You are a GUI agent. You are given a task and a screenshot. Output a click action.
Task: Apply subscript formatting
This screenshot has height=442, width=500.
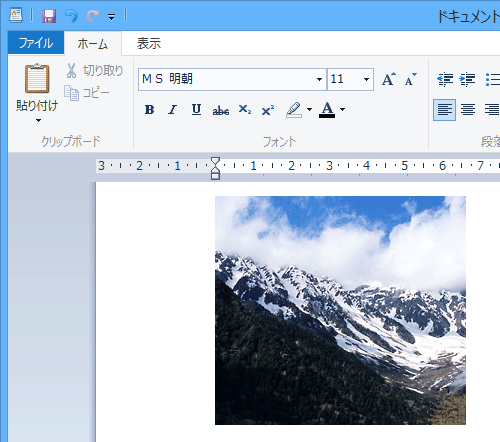click(x=245, y=110)
